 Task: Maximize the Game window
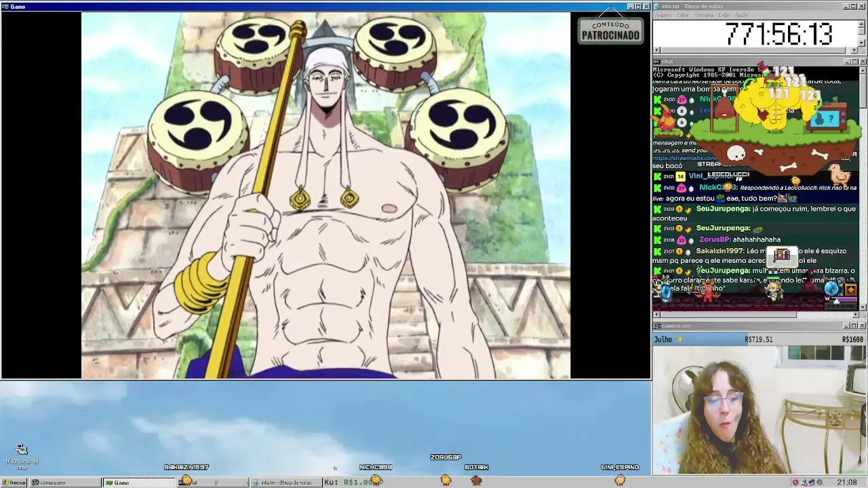coord(638,7)
